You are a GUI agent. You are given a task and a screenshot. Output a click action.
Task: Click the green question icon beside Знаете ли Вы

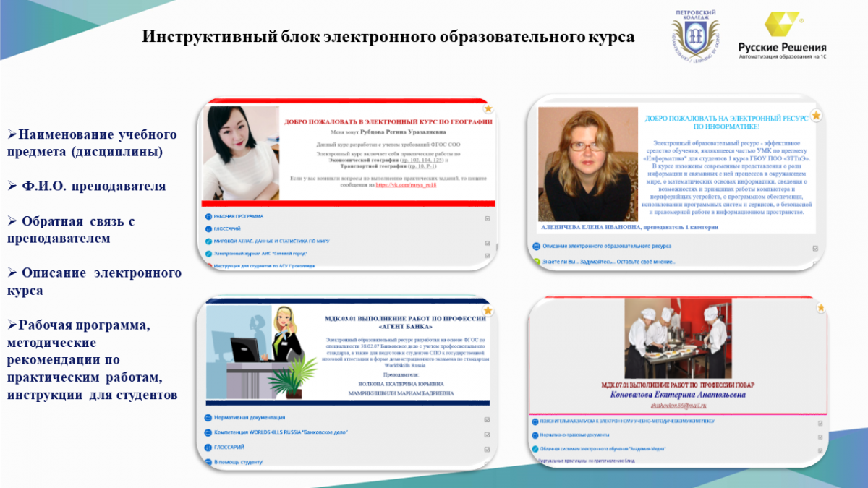tap(537, 261)
